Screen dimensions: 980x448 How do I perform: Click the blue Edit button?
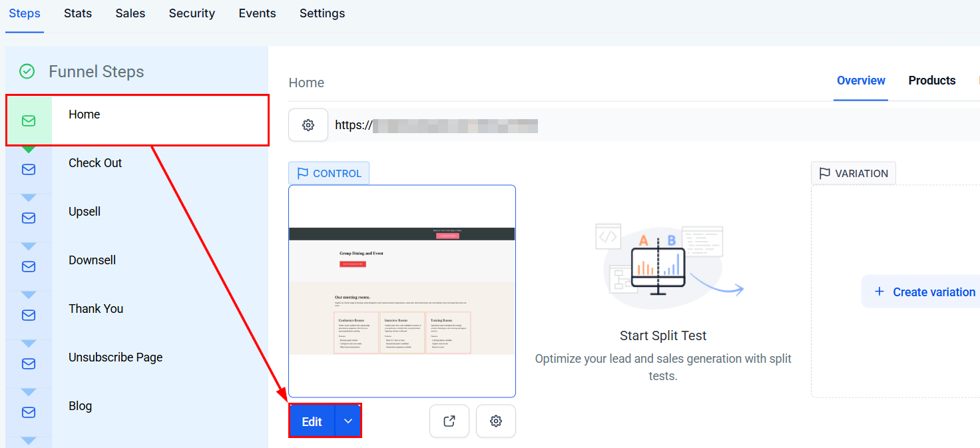[x=312, y=421]
